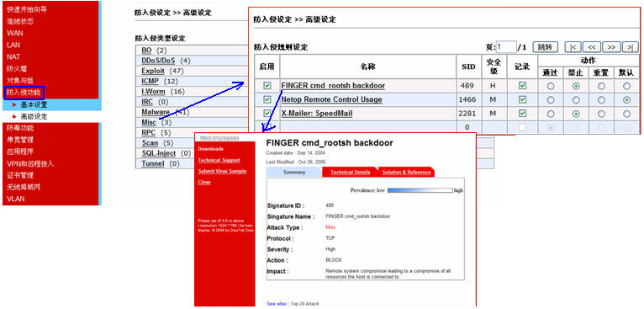The width and height of the screenshot is (644, 309).
Task: Select the 防火墙 sidebar item
Action: pos(17,69)
